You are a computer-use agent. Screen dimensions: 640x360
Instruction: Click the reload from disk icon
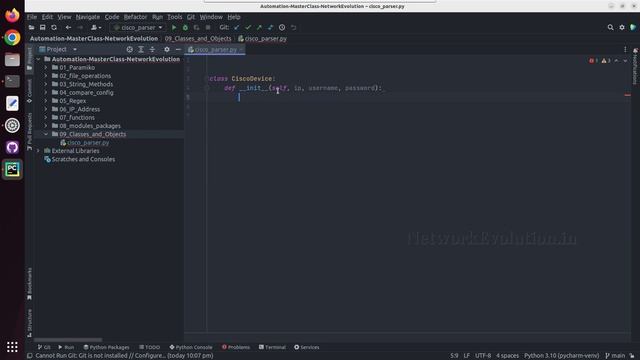tap(54, 27)
